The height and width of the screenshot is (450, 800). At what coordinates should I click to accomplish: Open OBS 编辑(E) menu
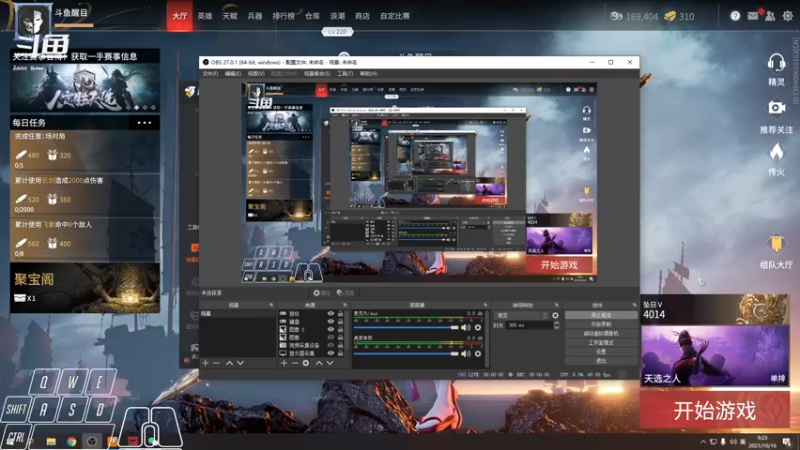pos(233,74)
